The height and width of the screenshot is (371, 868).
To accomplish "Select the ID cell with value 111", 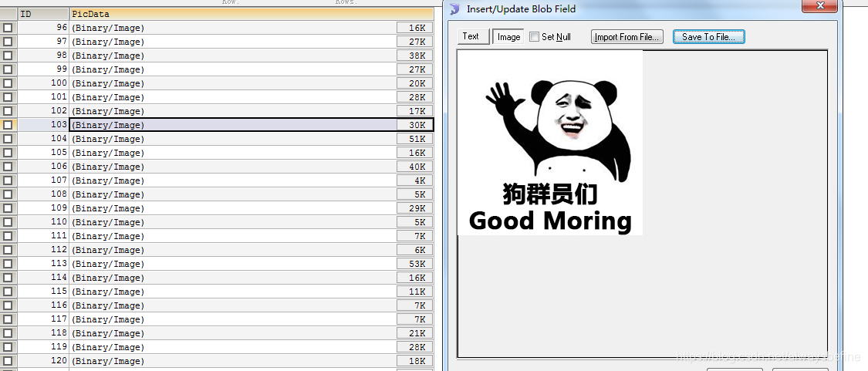I will pyautogui.click(x=43, y=236).
